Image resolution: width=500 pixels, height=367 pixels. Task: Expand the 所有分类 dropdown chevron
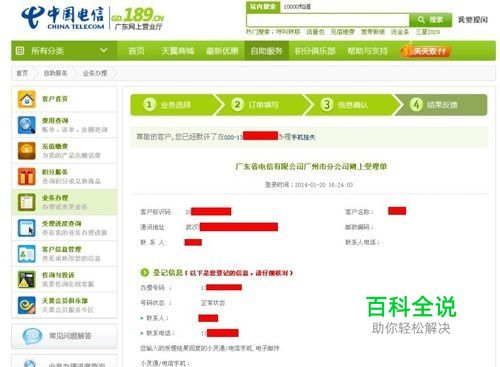(104, 50)
